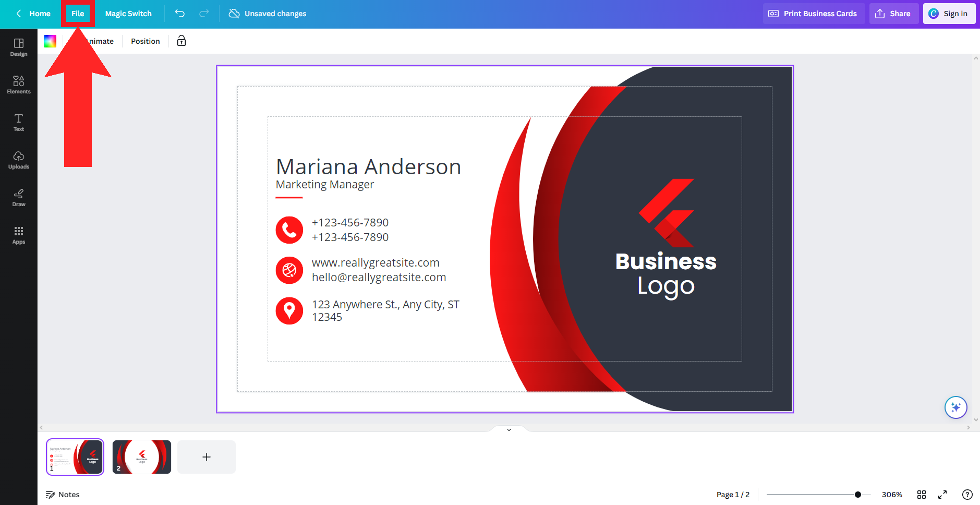Open the Apps panel
Image resolution: width=980 pixels, height=505 pixels.
click(x=19, y=235)
